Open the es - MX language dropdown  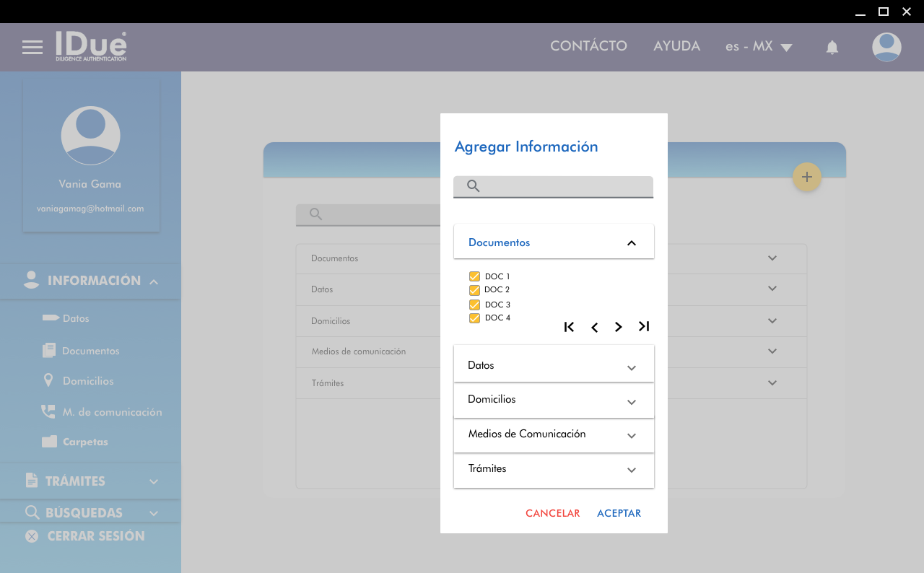pos(759,47)
